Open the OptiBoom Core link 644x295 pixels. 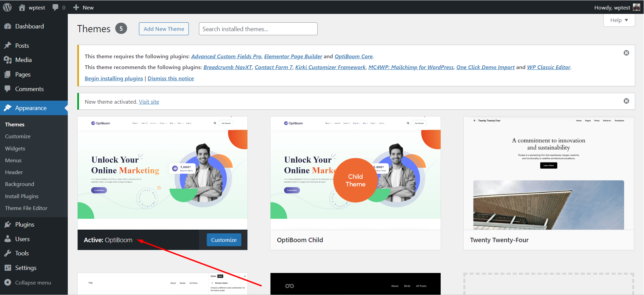[354, 56]
